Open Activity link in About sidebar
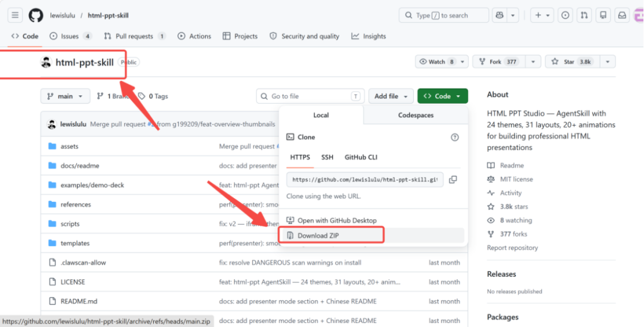 (x=510, y=193)
